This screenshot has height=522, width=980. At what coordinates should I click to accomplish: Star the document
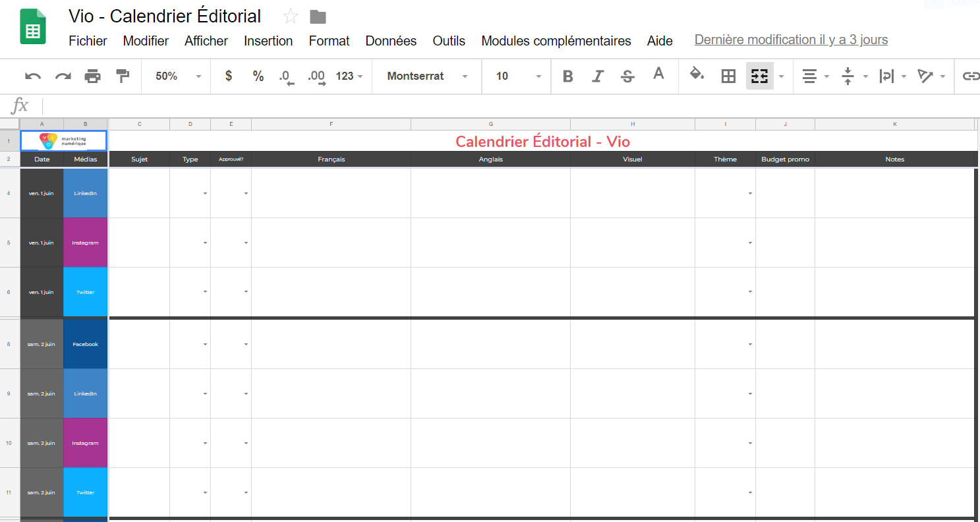290,17
